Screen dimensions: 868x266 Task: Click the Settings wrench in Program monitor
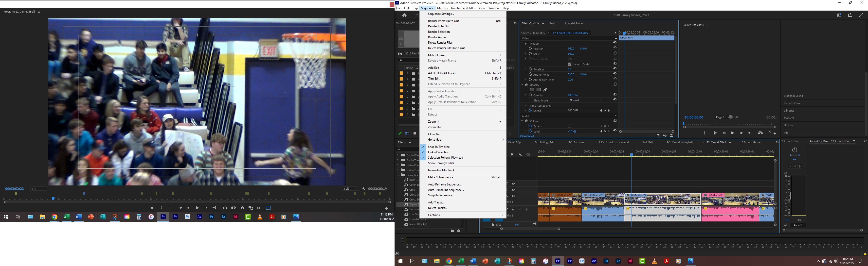[x=363, y=189]
